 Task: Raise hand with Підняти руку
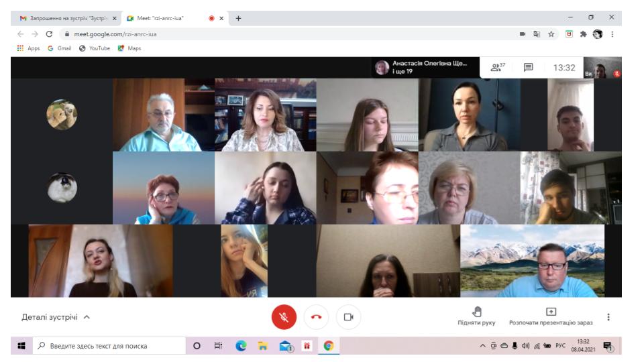(x=476, y=316)
